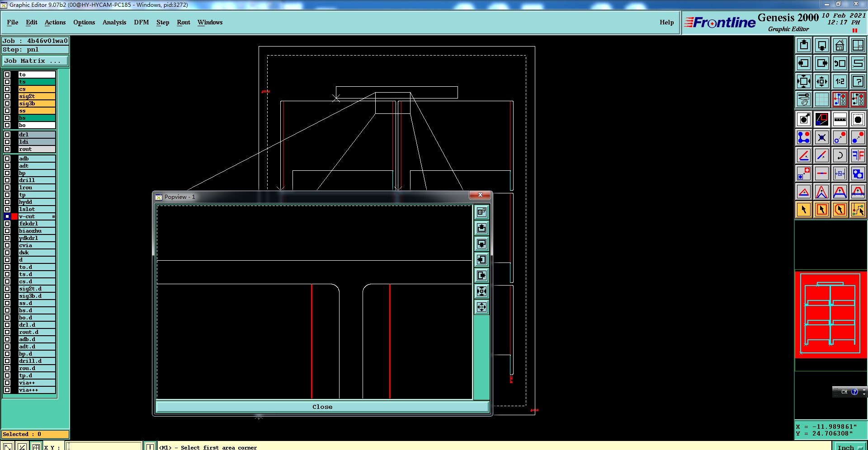The width and height of the screenshot is (868, 450).
Task: Click the pan down icon in main toolbar
Action: pyautogui.click(x=822, y=45)
